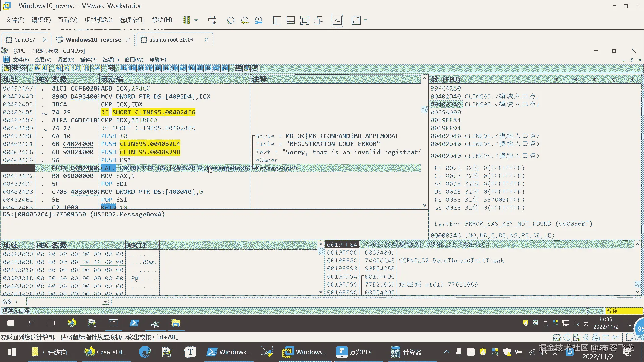Screen dimensions: 644x362
Task: Click the Restart program rewind icon
Action: [15, 68]
